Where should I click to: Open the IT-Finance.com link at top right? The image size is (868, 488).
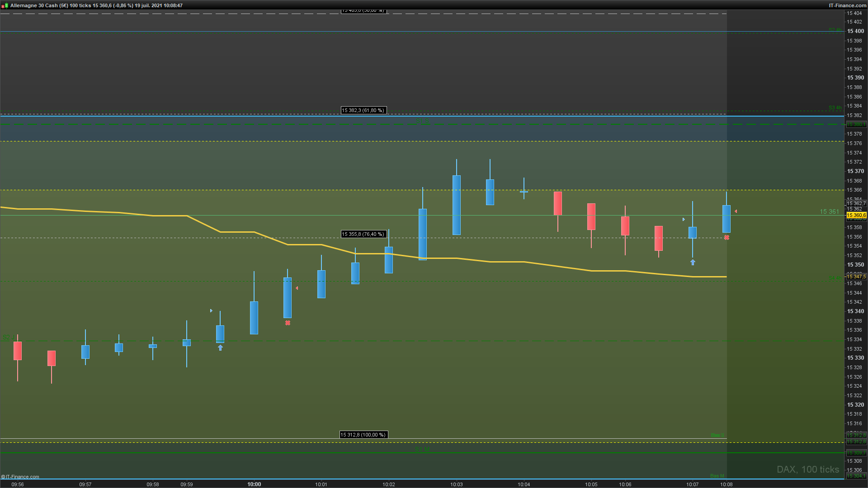pyautogui.click(x=847, y=5)
